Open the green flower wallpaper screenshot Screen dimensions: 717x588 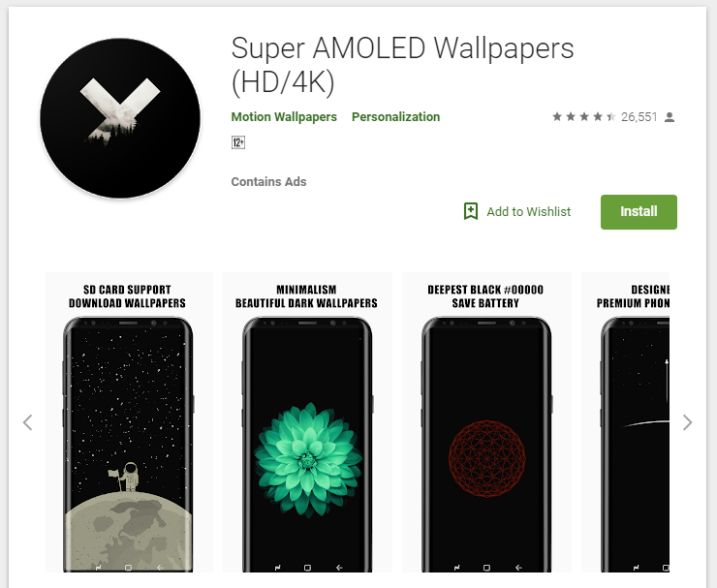(307, 422)
